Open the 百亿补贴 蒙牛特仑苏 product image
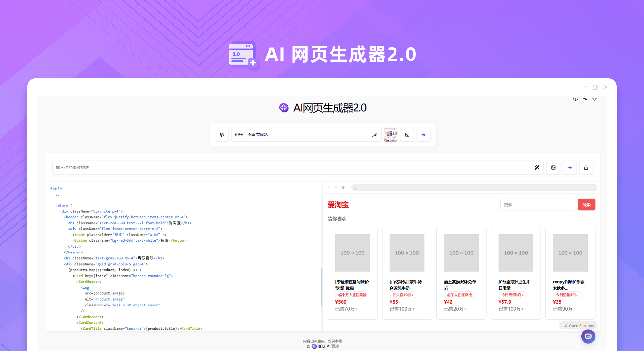 (x=407, y=253)
